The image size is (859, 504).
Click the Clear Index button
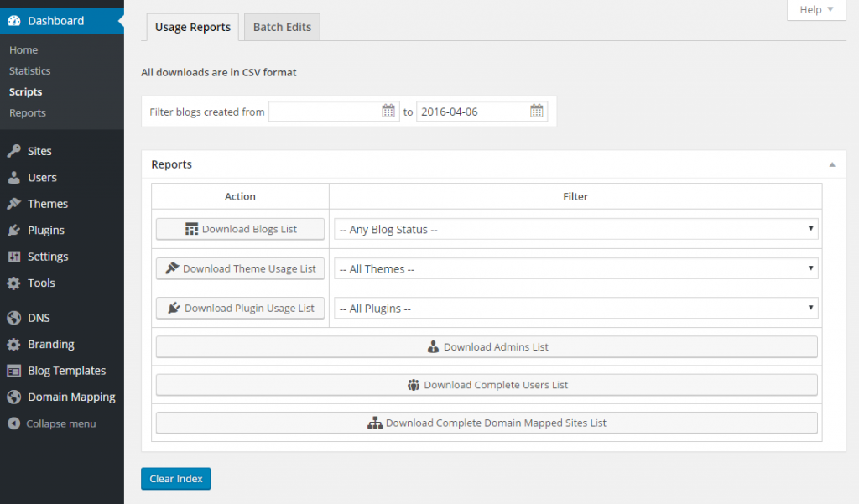(x=175, y=478)
